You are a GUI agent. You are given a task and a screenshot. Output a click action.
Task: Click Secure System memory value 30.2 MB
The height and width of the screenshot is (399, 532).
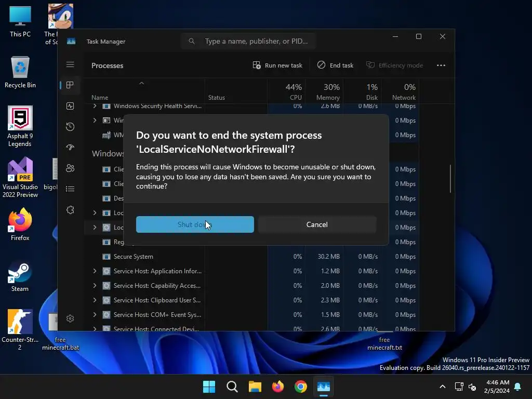[328, 257]
